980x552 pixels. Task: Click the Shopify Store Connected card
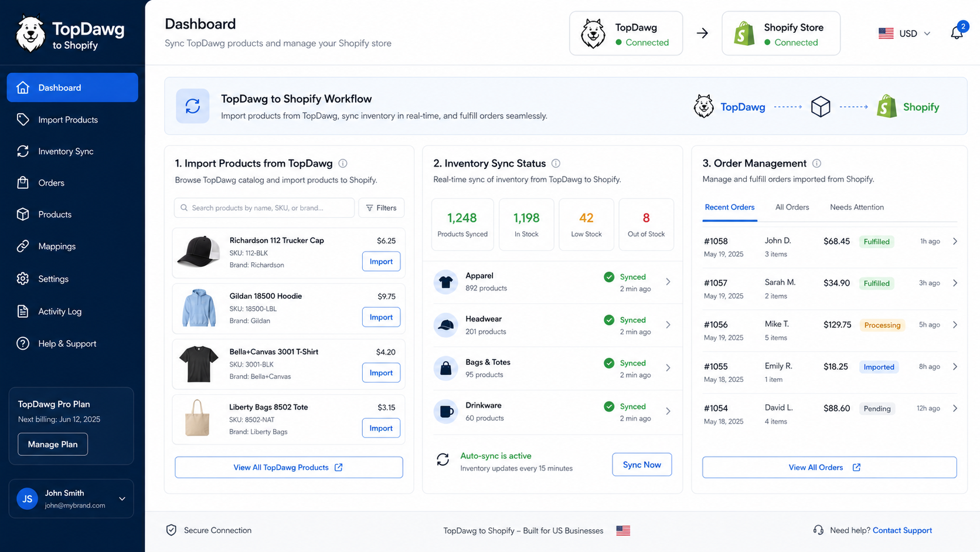point(781,33)
